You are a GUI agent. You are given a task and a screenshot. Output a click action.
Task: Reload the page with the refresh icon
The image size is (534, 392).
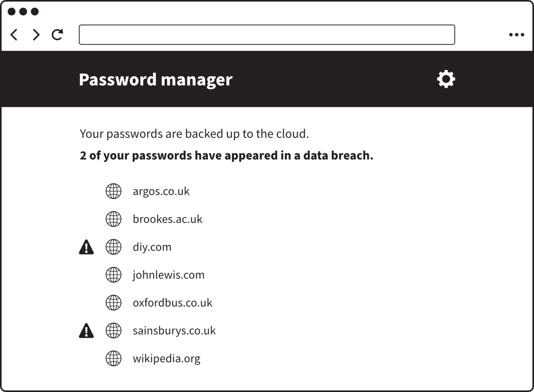pyautogui.click(x=57, y=35)
